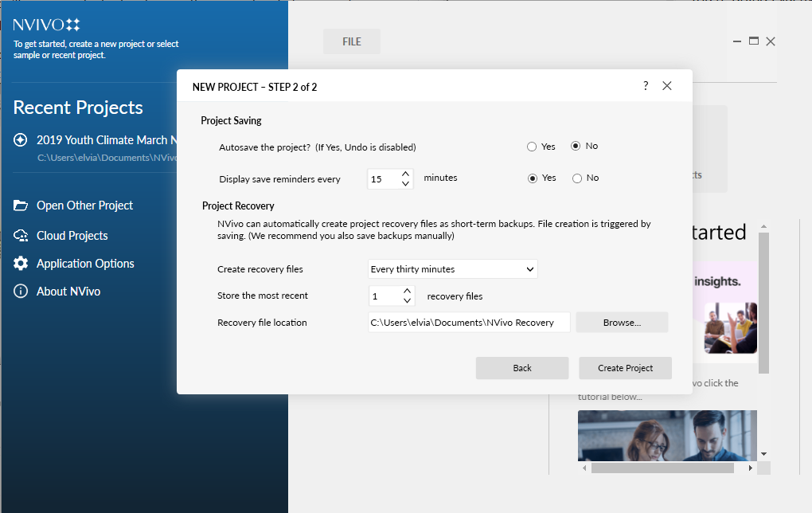Image resolution: width=812 pixels, height=513 pixels.
Task: Click the vertical scrollbar in Getting Started panel
Action: [763, 303]
